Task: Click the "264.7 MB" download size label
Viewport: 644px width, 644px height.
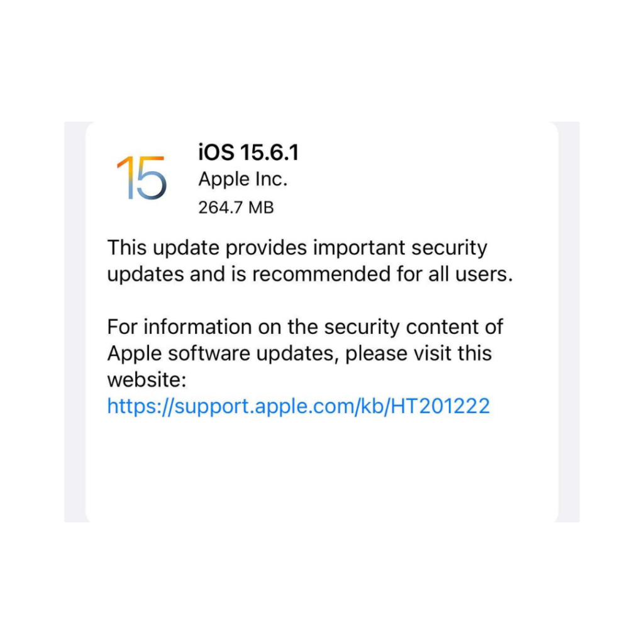Action: 236,208
